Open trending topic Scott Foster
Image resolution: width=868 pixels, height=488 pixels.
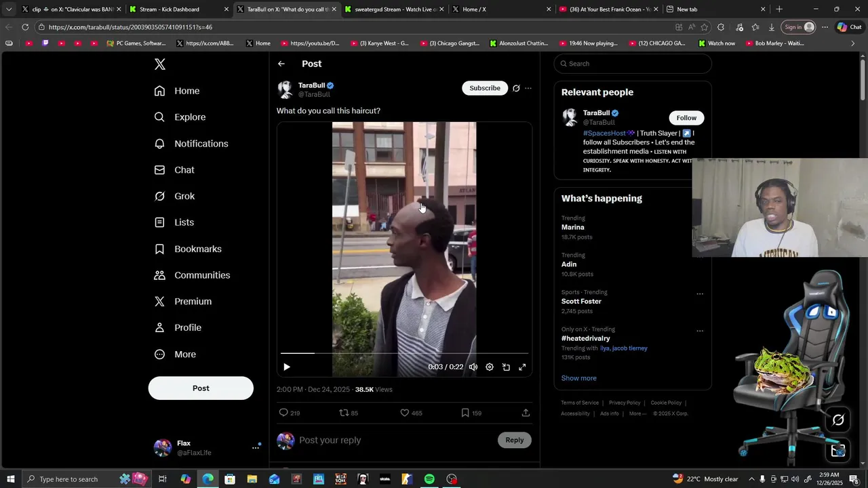coord(581,302)
